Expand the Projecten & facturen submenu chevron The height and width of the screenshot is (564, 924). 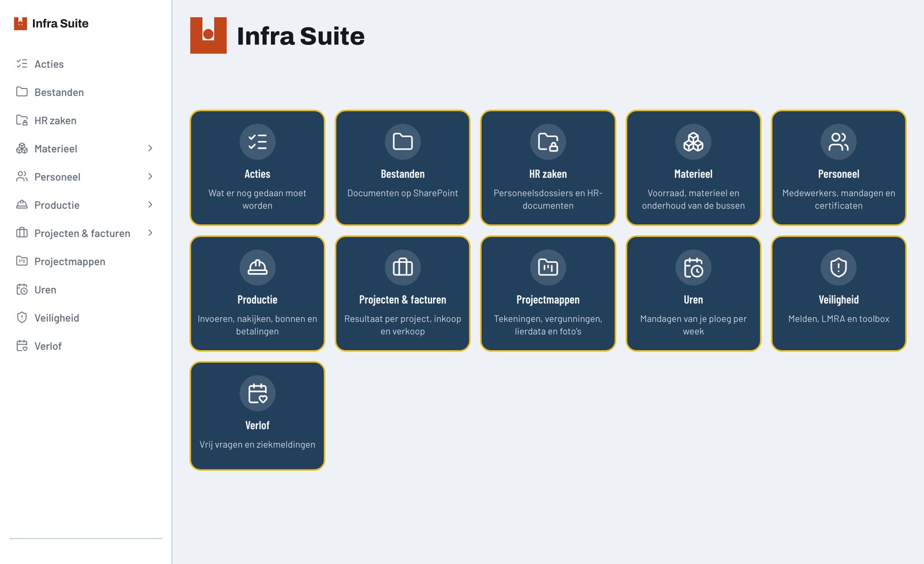[150, 233]
